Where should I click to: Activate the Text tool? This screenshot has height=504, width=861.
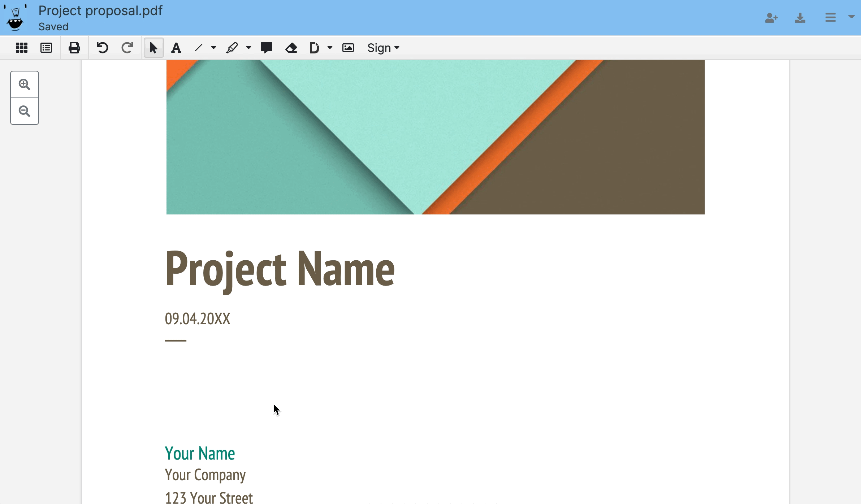point(176,48)
